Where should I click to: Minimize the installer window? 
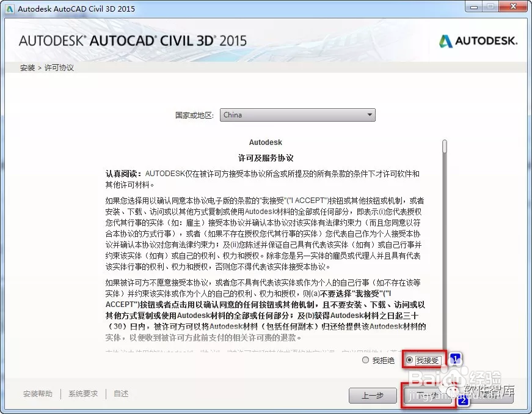[x=473, y=7]
